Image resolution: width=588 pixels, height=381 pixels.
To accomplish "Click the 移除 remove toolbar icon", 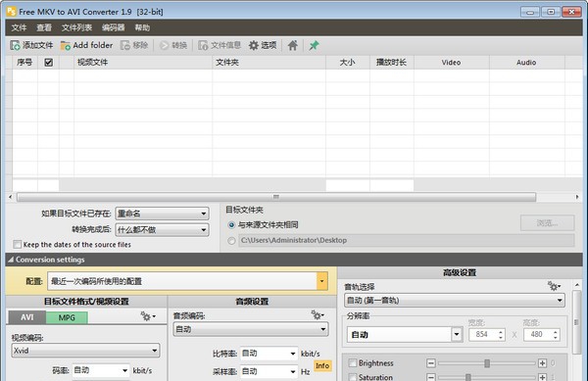I will [x=124, y=45].
